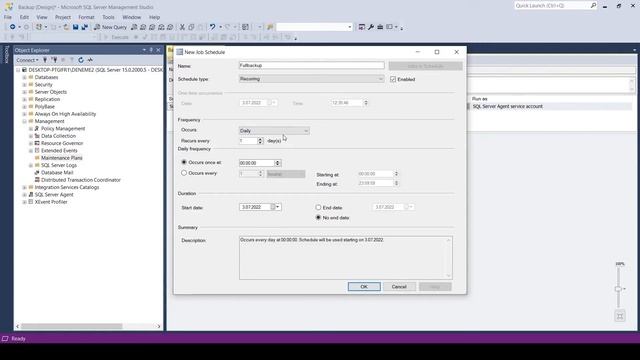Open the Help menu

pos(154,17)
